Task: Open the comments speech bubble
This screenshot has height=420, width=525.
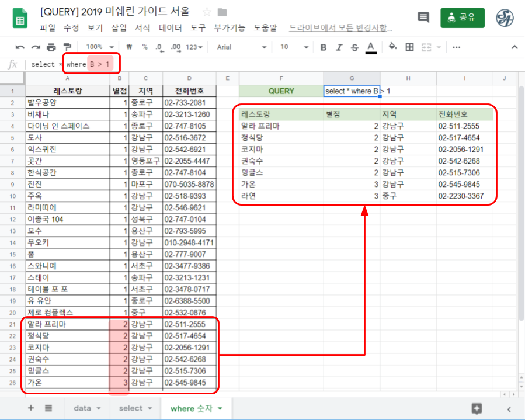Action: pyautogui.click(x=423, y=18)
